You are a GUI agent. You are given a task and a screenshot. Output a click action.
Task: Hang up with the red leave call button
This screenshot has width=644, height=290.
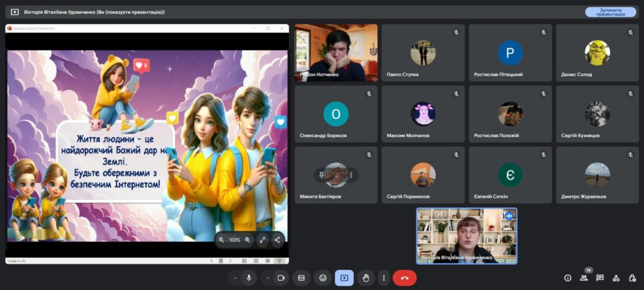pos(404,277)
